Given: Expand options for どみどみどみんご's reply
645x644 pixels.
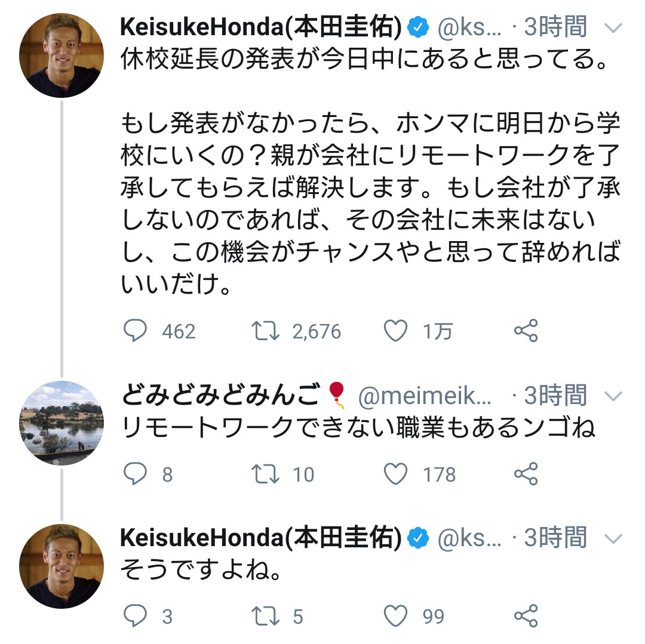Looking at the screenshot, I should pos(613,396).
